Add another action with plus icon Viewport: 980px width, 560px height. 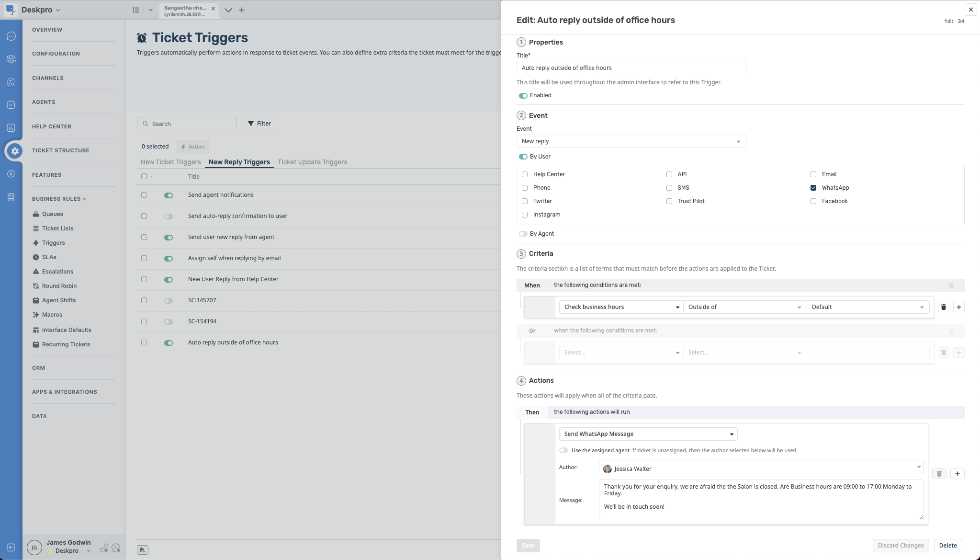pyautogui.click(x=957, y=474)
